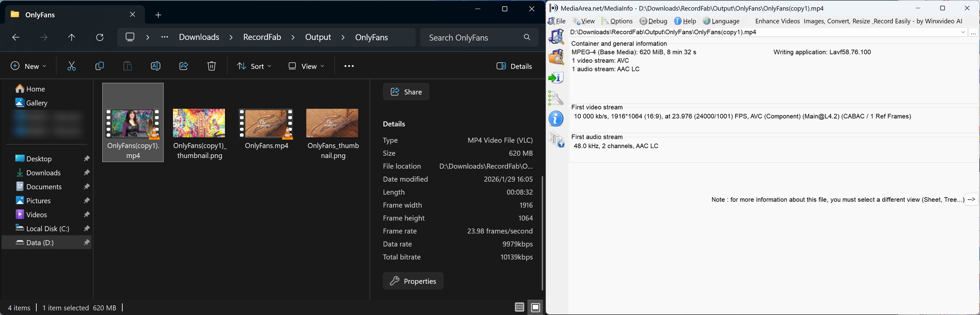Open the Debug menu in MediaInfo
The image size is (980, 315).
coord(654,21)
